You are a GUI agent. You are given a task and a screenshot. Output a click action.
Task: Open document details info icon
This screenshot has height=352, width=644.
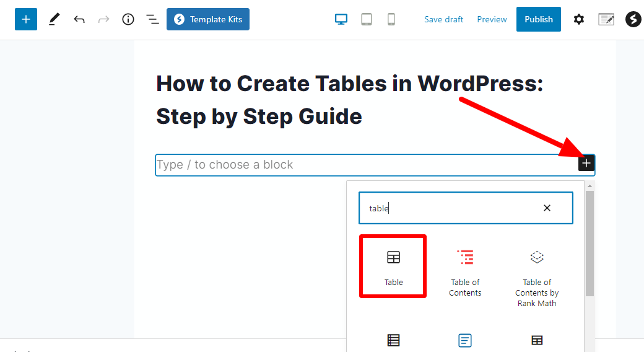tap(128, 19)
